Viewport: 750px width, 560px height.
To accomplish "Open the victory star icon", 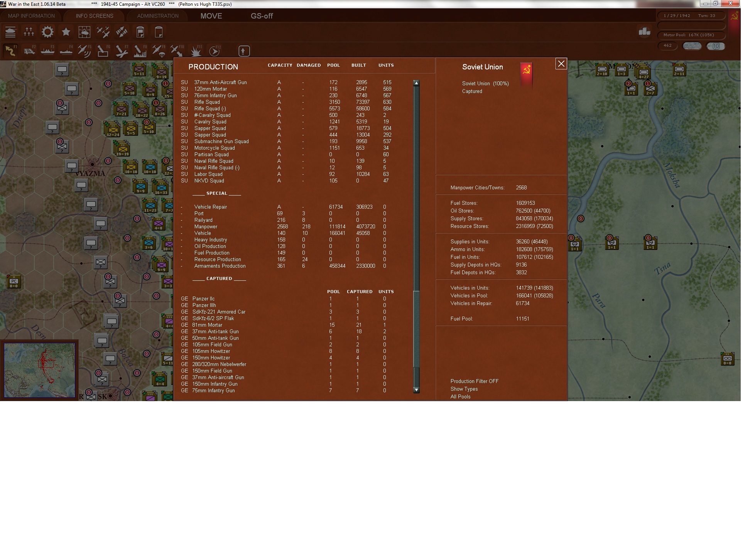I will [66, 32].
